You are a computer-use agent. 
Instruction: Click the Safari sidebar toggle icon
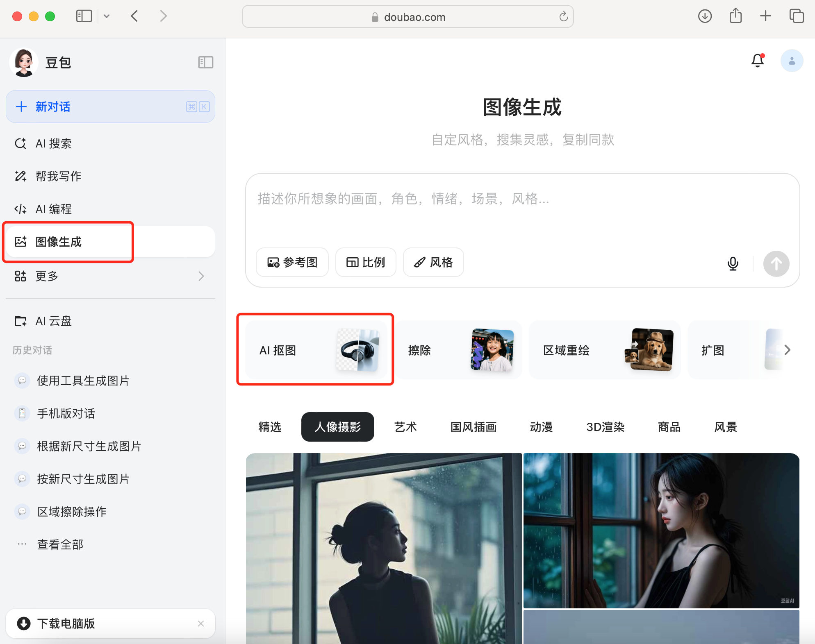(x=84, y=16)
